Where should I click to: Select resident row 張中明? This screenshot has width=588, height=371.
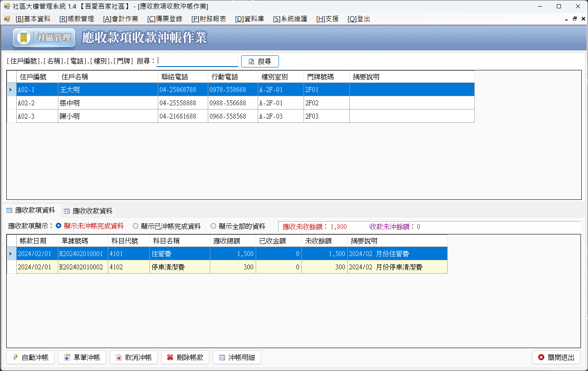(241, 103)
